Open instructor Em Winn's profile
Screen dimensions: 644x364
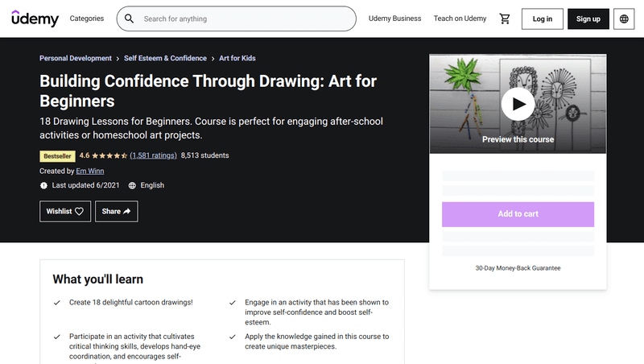[90, 171]
